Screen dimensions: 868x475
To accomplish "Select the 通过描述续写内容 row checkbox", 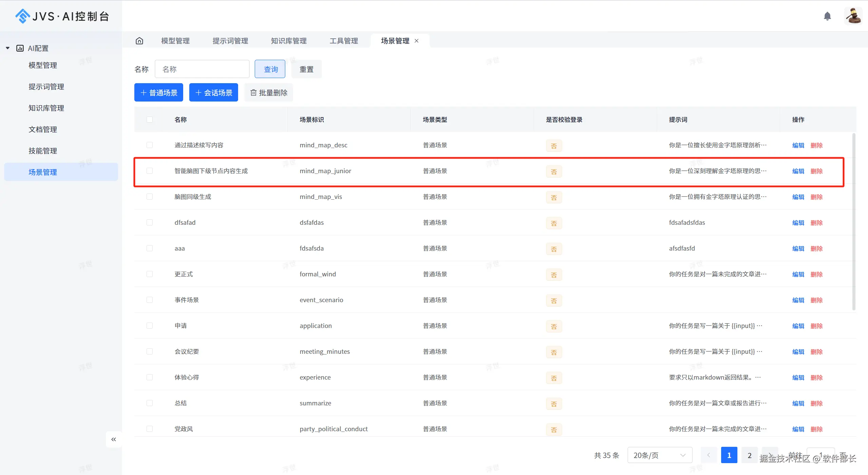I will tap(150, 145).
